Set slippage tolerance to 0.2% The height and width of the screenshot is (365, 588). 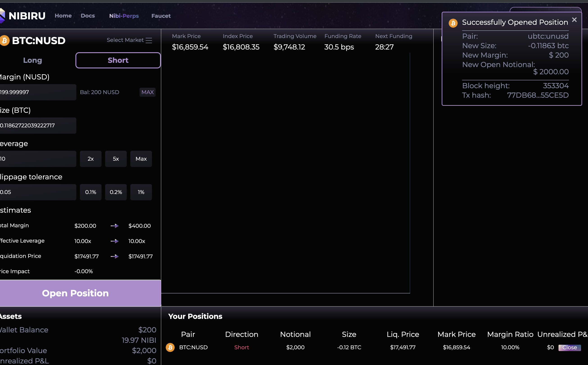pyautogui.click(x=116, y=192)
